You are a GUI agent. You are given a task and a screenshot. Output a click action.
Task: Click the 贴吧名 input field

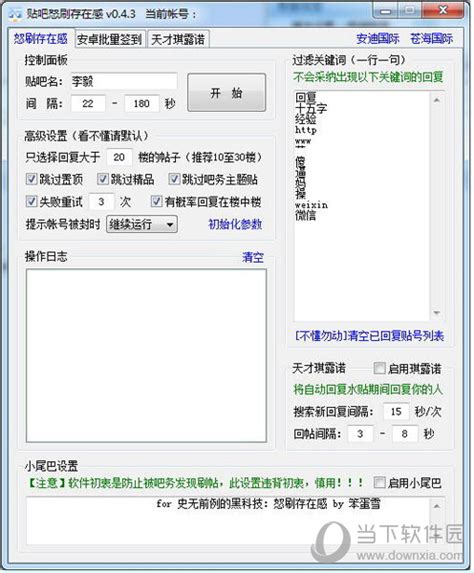coord(124,81)
